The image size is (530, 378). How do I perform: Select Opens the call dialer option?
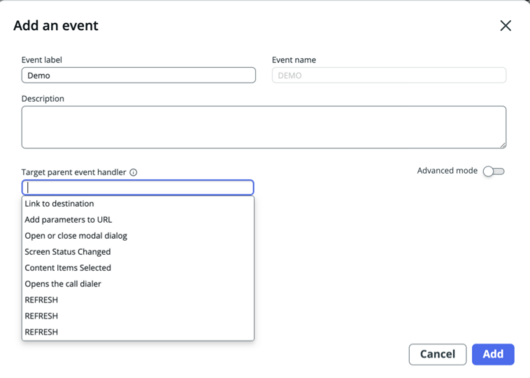(x=138, y=284)
